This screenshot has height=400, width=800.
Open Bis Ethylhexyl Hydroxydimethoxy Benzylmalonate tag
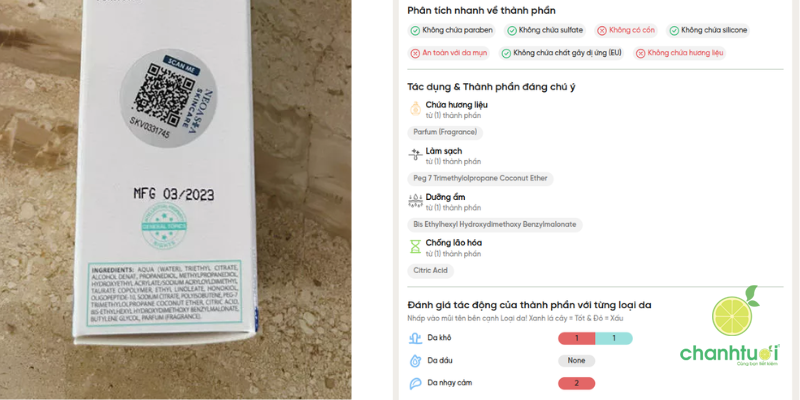[495, 224]
